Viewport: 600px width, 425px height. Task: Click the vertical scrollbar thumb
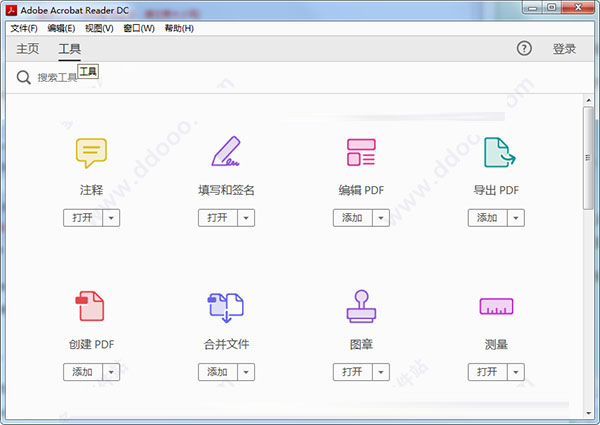click(588, 158)
